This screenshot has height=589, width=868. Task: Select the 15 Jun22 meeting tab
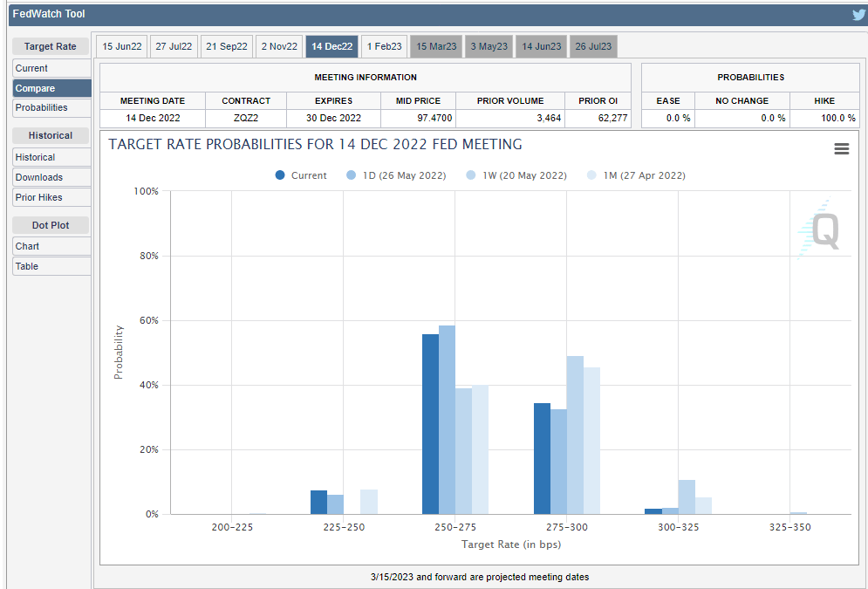coord(121,47)
